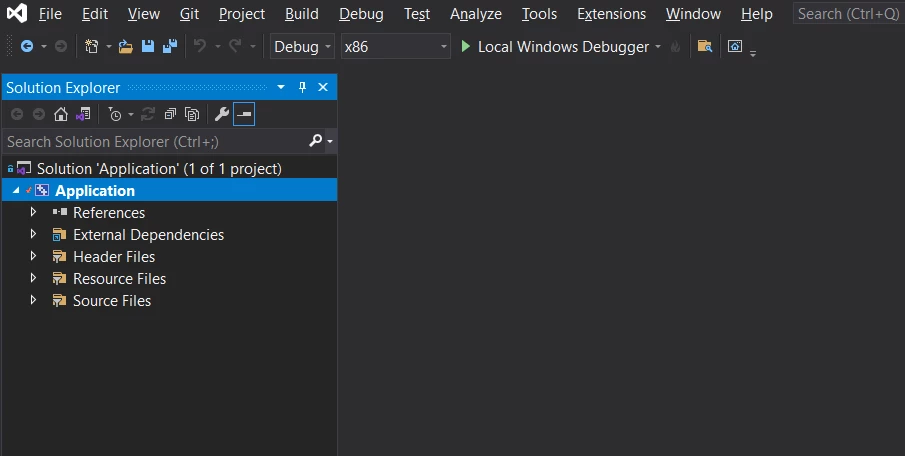Image resolution: width=905 pixels, height=456 pixels.
Task: Click the Save floppy disk icon
Action: 148,46
